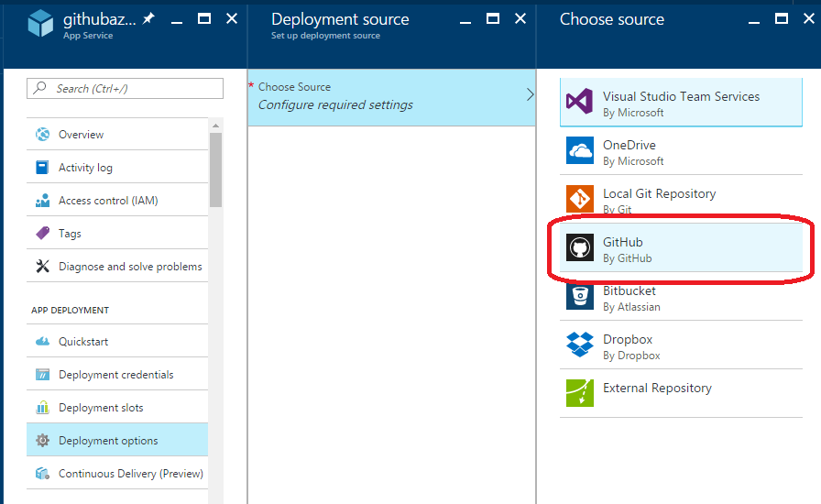The height and width of the screenshot is (504, 821).
Task: Select Deployment options menu item
Action: click(117, 441)
